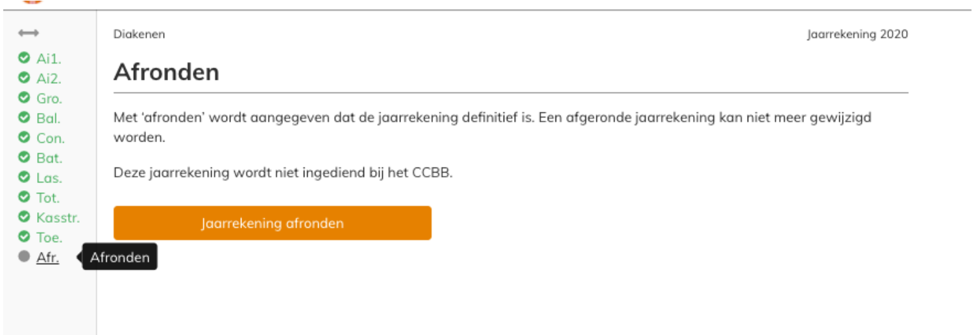Open the Bat. sidebar step
The height and width of the screenshot is (335, 980).
[x=49, y=158]
